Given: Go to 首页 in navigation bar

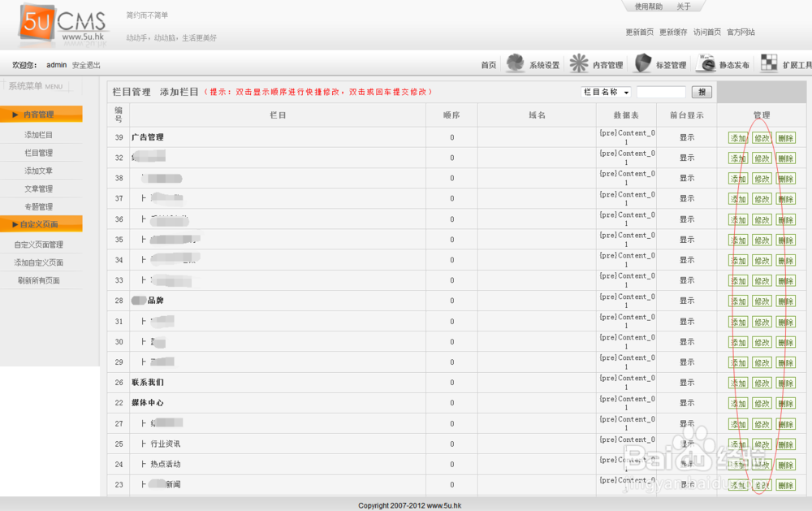Looking at the screenshot, I should point(488,65).
